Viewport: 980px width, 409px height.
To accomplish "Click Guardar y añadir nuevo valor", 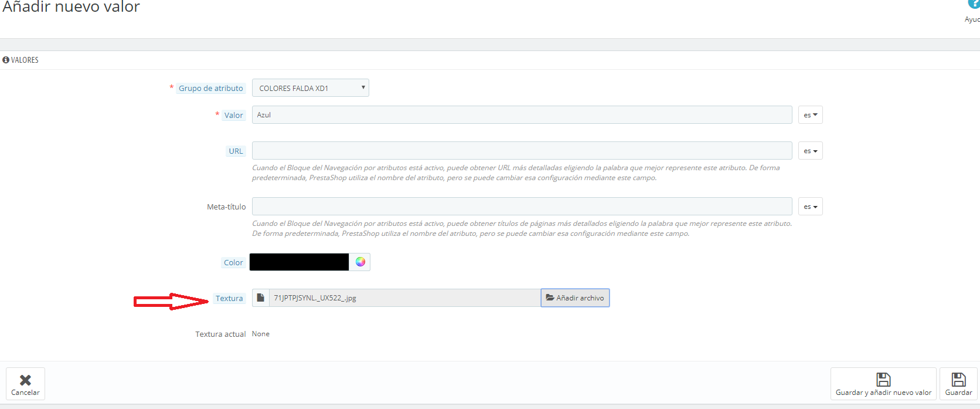I will click(883, 384).
